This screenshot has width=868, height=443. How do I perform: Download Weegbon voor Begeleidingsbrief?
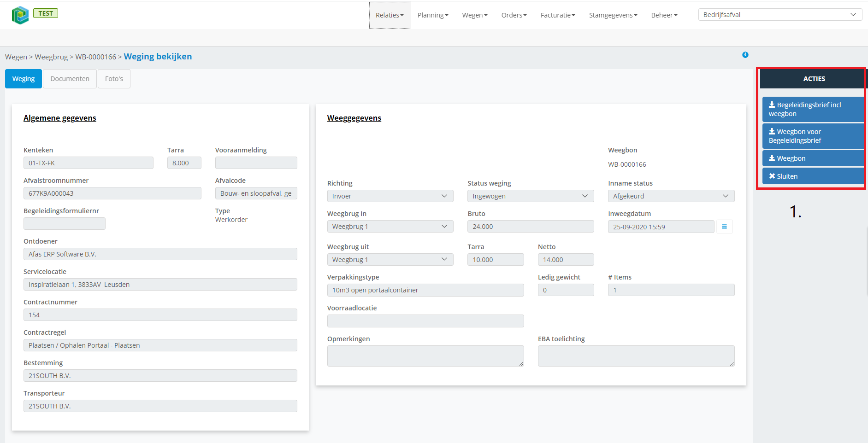[x=813, y=136]
